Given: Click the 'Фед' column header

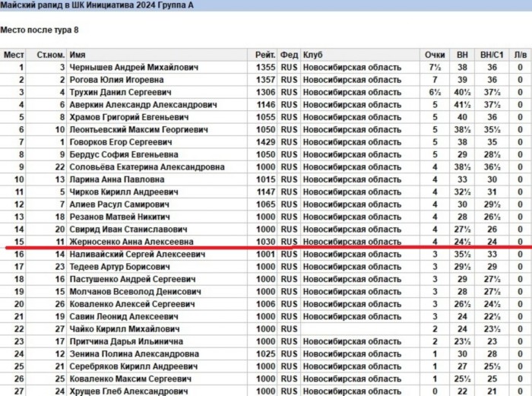Looking at the screenshot, I should [x=289, y=55].
